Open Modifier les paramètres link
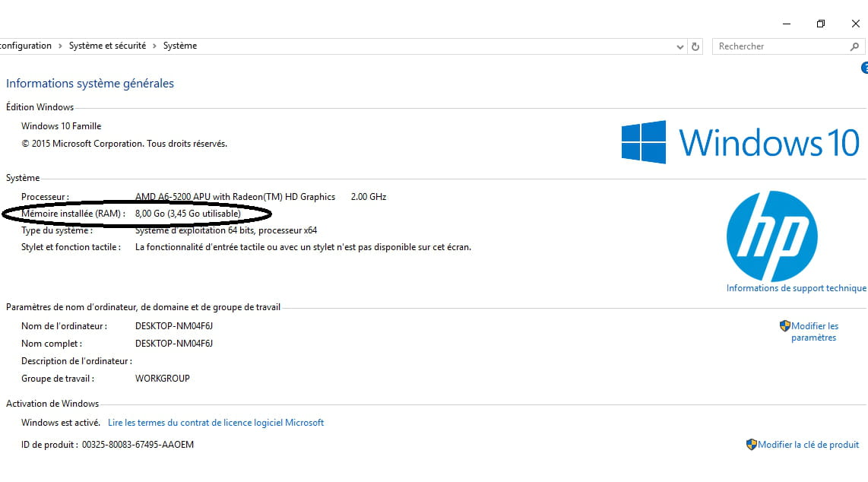Image resolution: width=868 pixels, height=482 pixels. 814,331
